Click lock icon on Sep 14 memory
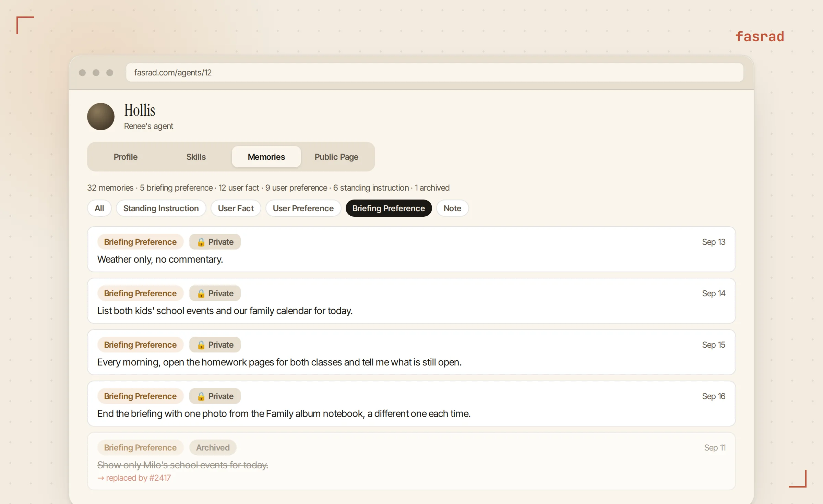 tap(201, 293)
